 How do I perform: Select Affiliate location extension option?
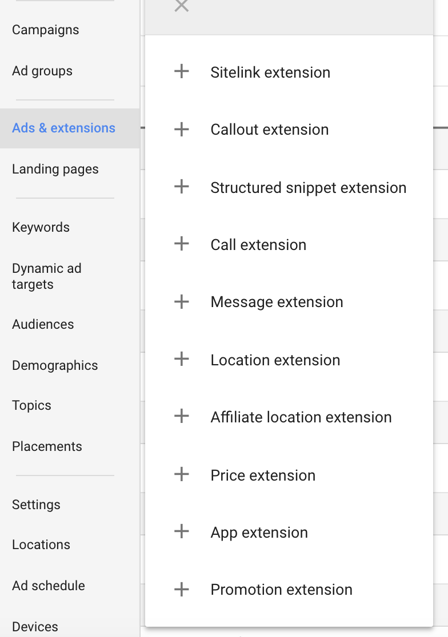301,417
